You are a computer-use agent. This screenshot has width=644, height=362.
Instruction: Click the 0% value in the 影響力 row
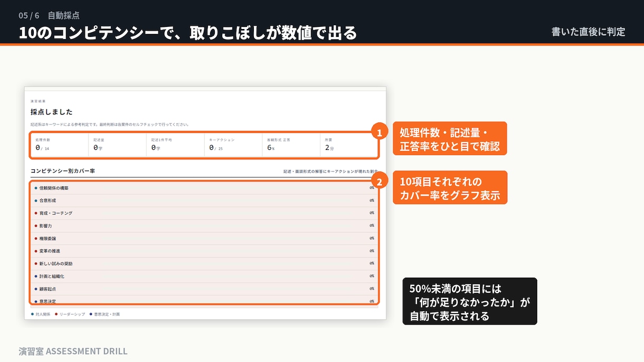372,226
